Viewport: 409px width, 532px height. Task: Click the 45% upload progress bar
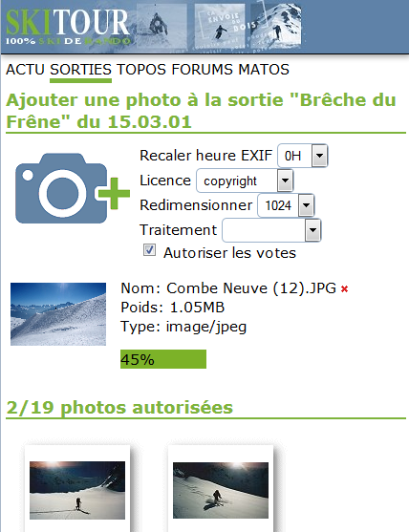click(163, 359)
